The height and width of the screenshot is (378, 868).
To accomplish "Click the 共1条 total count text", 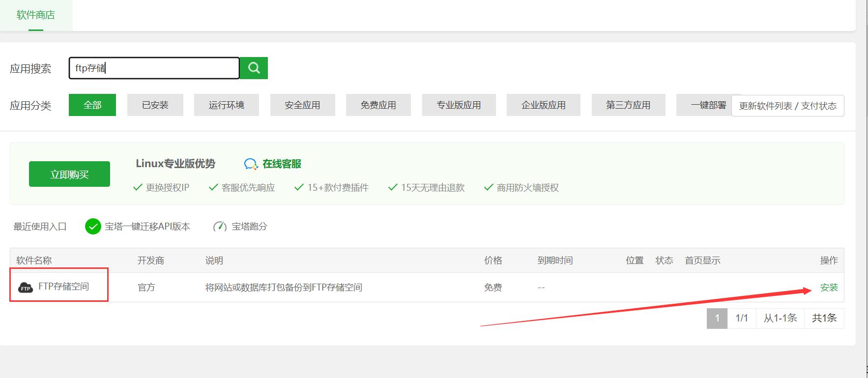I will [x=824, y=318].
